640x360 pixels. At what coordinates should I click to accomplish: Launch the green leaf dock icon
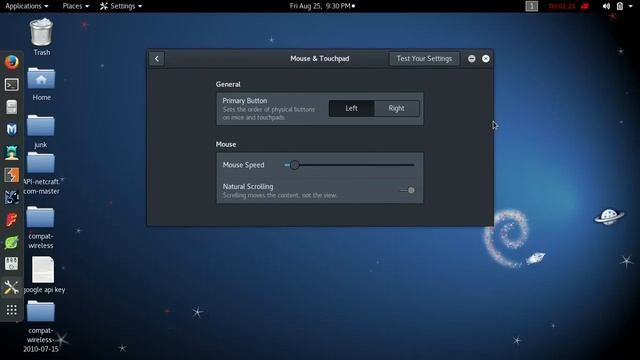[12, 242]
